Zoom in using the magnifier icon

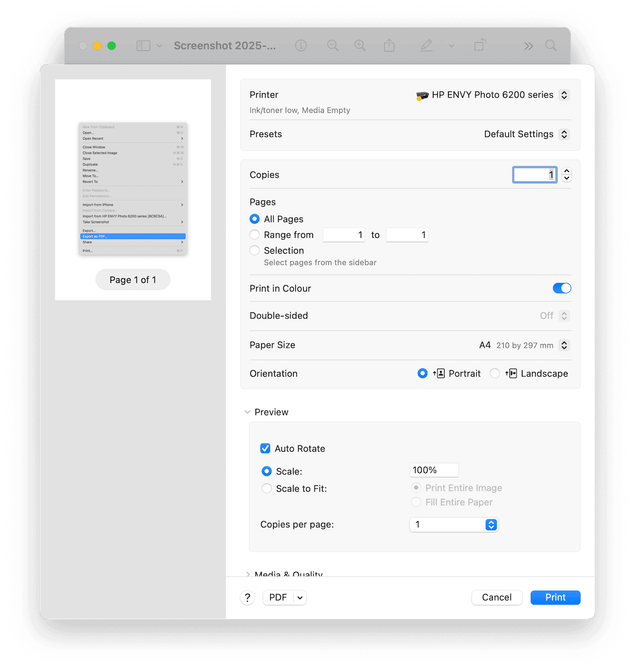coord(360,45)
